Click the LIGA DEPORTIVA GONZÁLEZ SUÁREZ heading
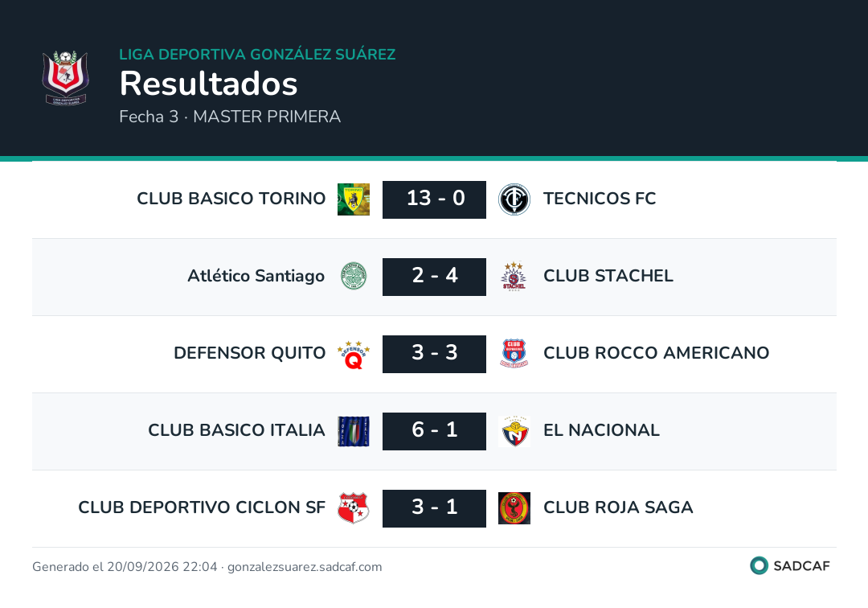868x608 pixels. tap(257, 54)
